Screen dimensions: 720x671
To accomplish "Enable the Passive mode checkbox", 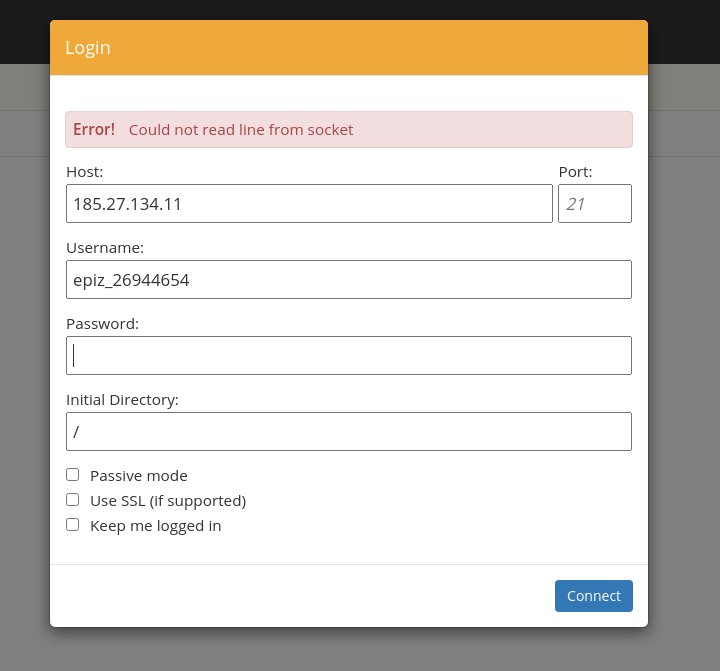I will 73,475.
